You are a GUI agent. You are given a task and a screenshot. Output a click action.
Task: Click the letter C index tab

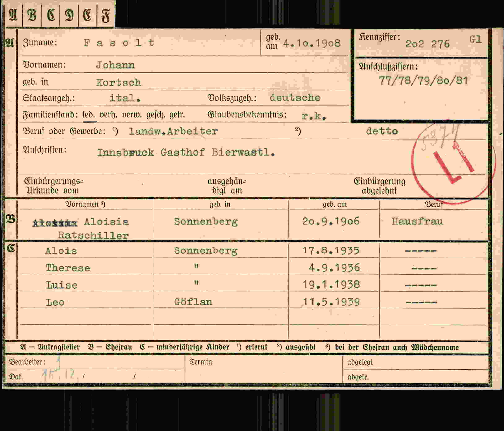[x=51, y=15]
